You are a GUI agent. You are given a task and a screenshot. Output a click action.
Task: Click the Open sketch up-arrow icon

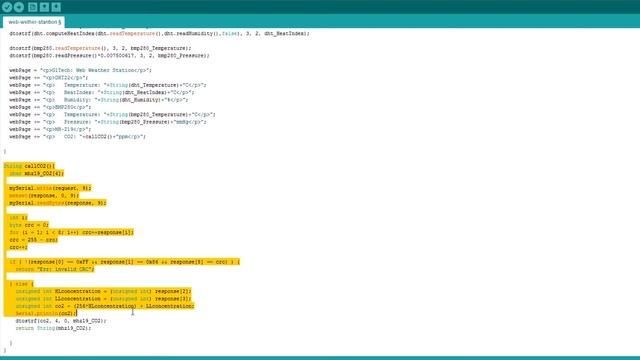44,7
